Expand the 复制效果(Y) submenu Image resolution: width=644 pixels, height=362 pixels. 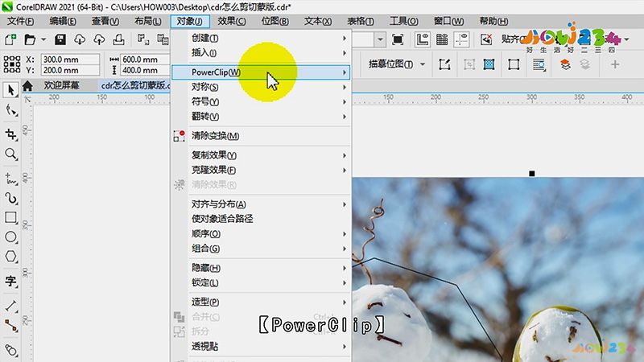261,155
